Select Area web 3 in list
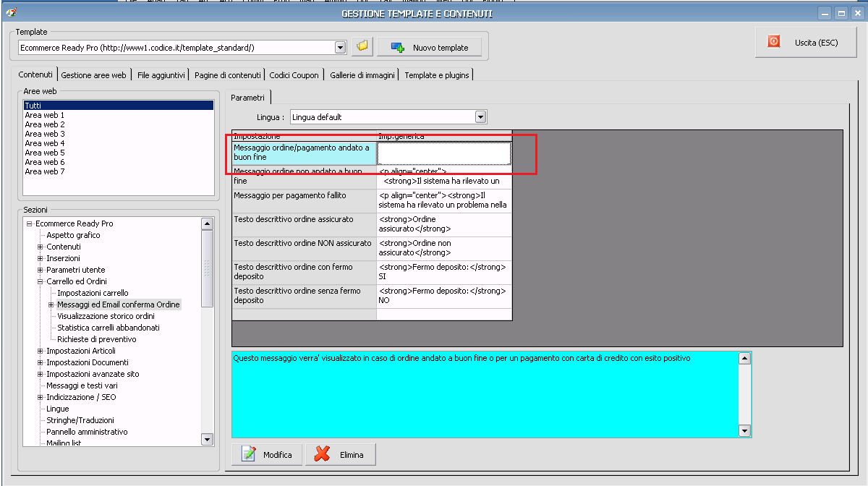Viewport: 868px width, 486px height. coord(44,134)
